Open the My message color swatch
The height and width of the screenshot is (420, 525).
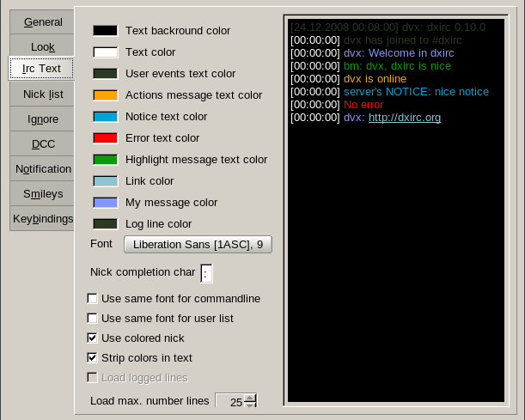[106, 203]
